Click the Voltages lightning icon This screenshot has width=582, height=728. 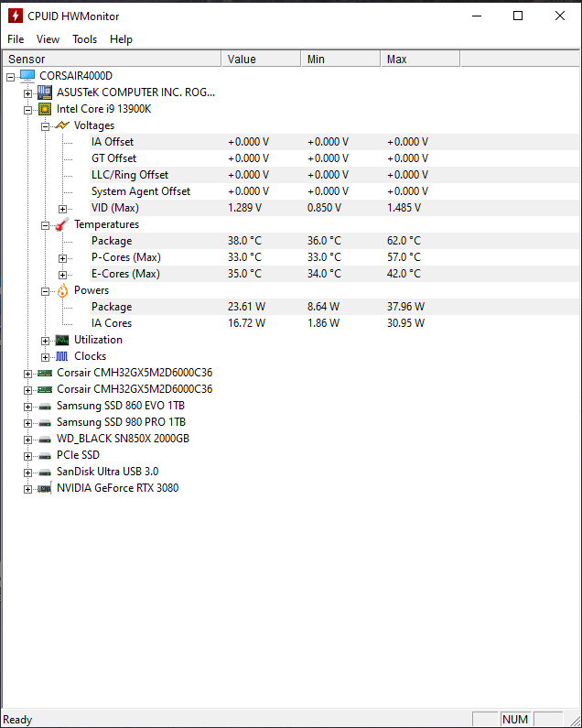pos(62,125)
